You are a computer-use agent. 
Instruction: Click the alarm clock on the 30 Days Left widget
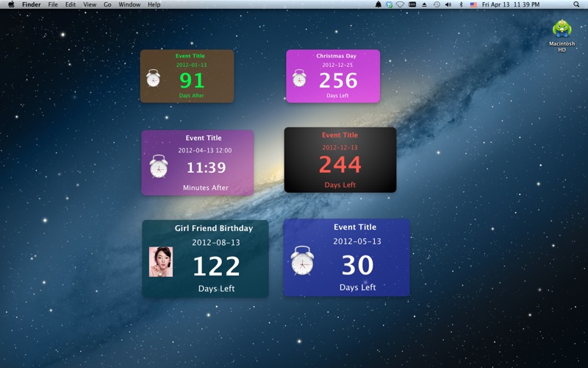coord(302,261)
